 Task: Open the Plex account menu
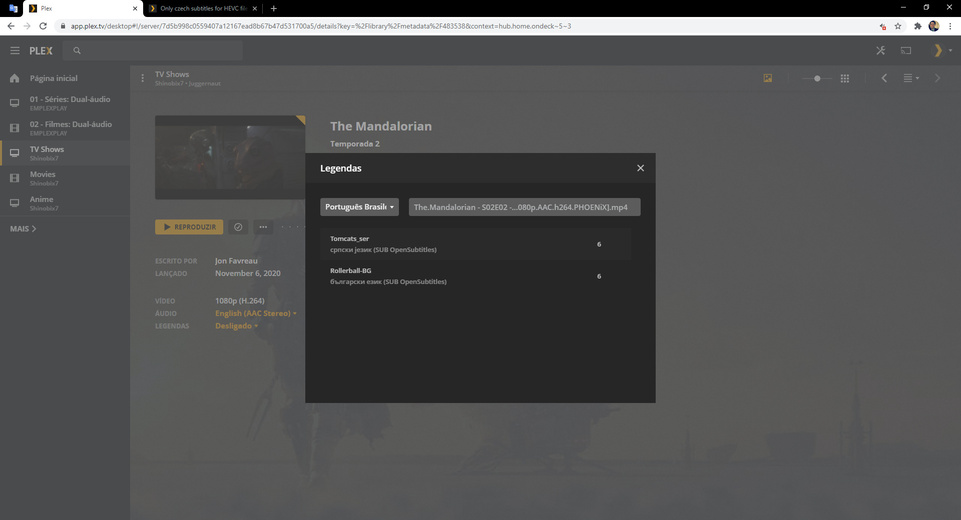click(x=941, y=51)
